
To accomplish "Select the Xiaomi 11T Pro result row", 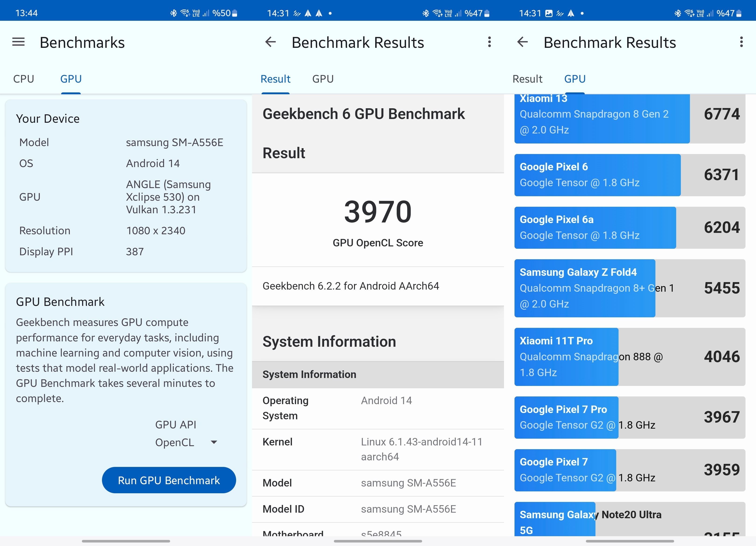I will pos(630,357).
